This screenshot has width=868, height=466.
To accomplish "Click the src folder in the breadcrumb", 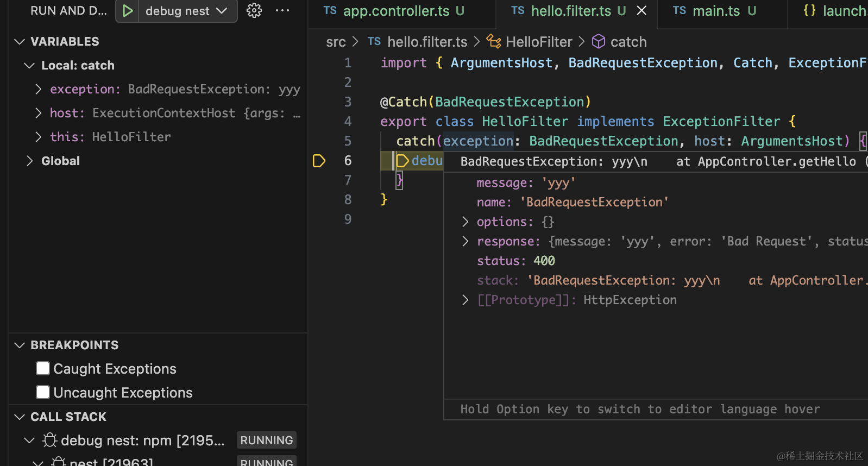I will click(336, 42).
